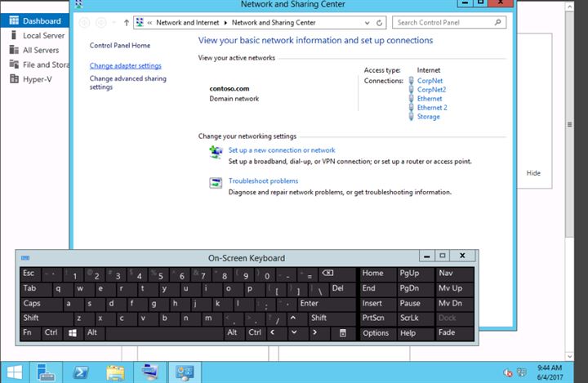The width and height of the screenshot is (588, 383).
Task: Open File Explorer from the taskbar
Action: coord(115,372)
